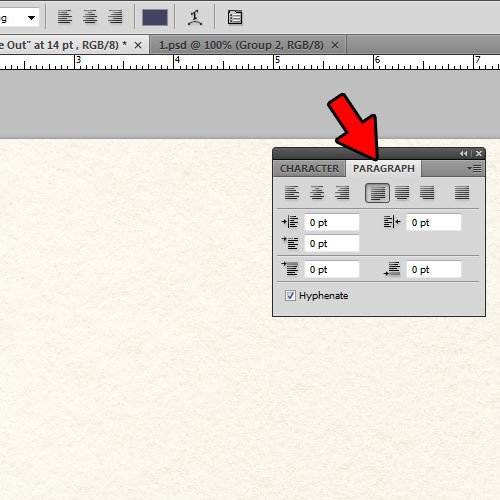
Task: Click right align text in options bar
Action: click(115, 17)
